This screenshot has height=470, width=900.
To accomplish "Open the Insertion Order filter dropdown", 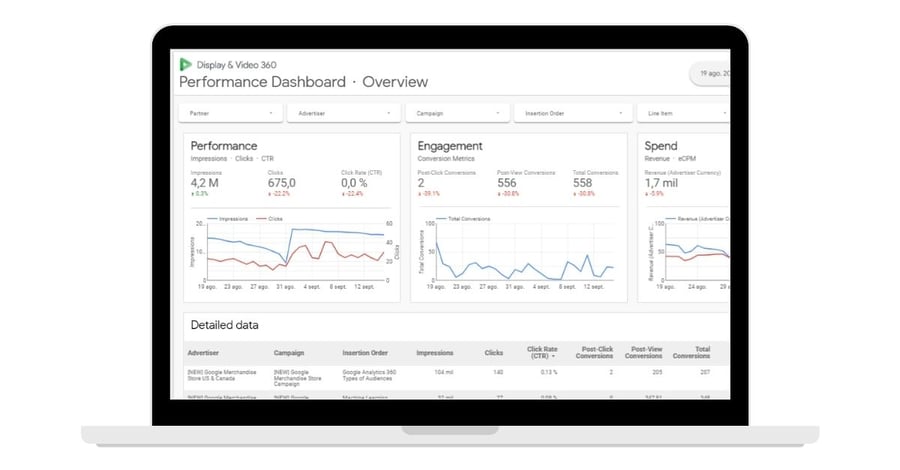I will pos(573,113).
